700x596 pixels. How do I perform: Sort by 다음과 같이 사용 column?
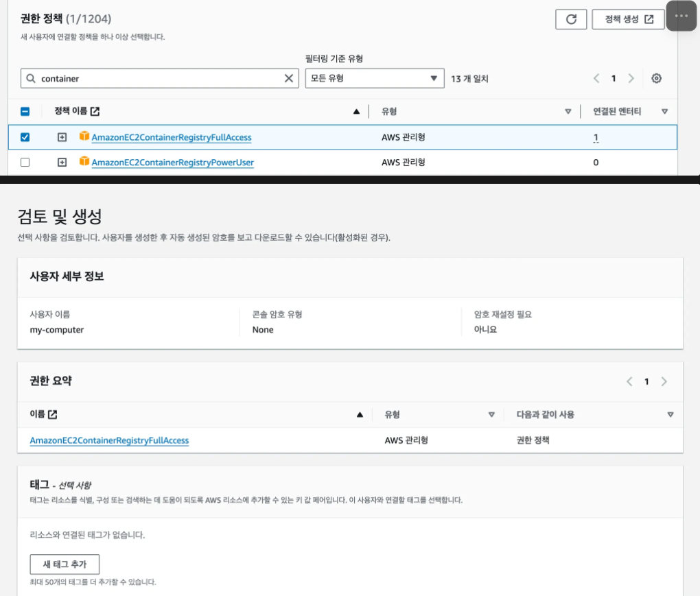670,415
